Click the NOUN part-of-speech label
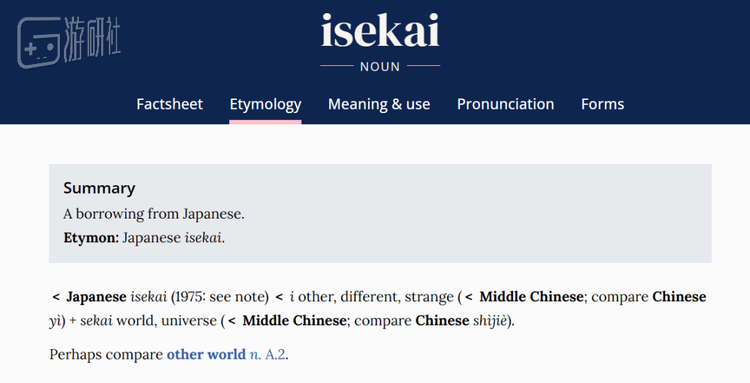 (x=380, y=66)
